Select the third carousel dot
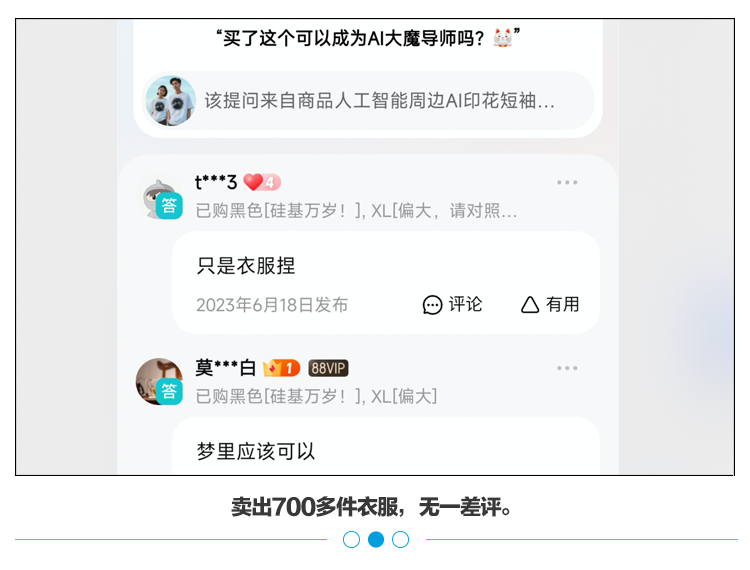Image resolution: width=750 pixels, height=570 pixels. [400, 539]
